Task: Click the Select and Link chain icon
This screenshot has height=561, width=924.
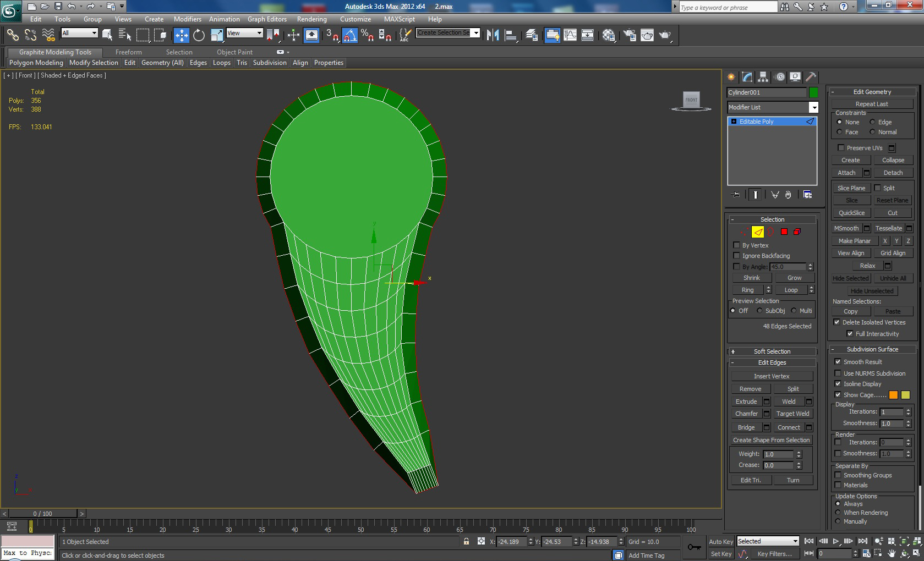Action: coord(13,35)
